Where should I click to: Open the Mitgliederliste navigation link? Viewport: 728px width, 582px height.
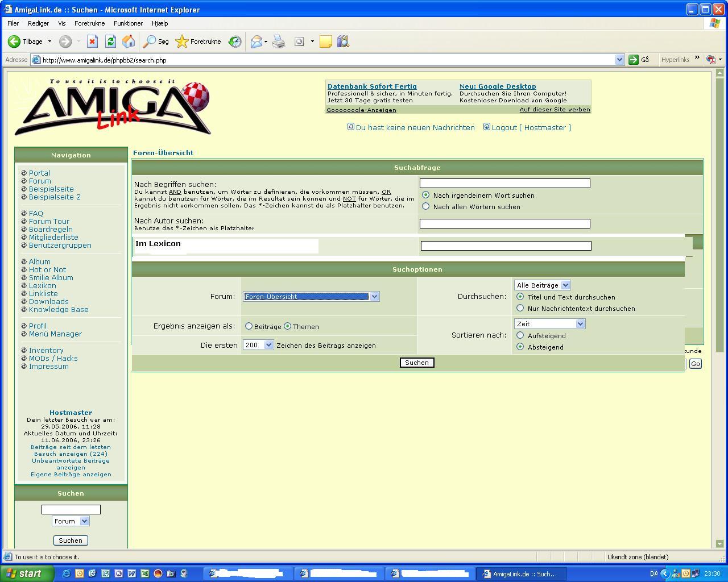53,238
